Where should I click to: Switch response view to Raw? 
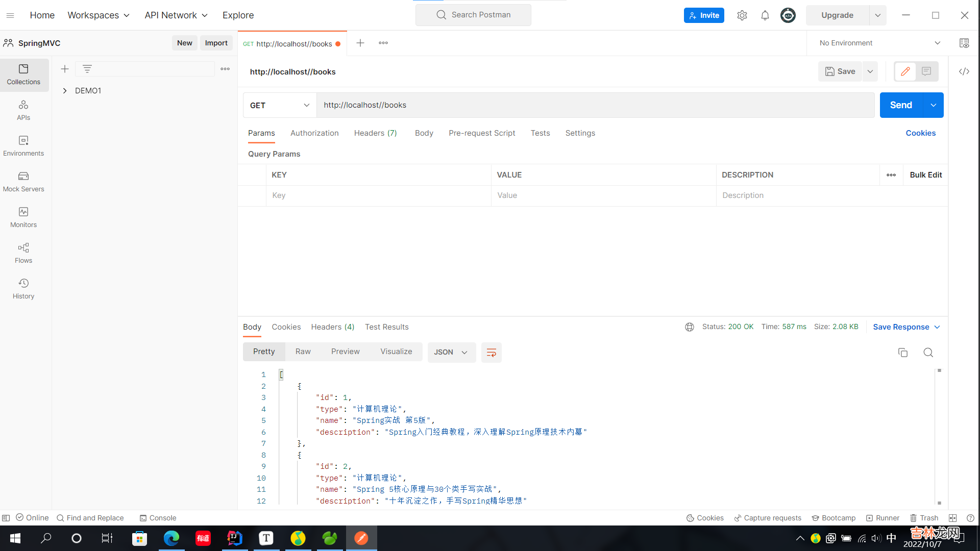pos(303,352)
